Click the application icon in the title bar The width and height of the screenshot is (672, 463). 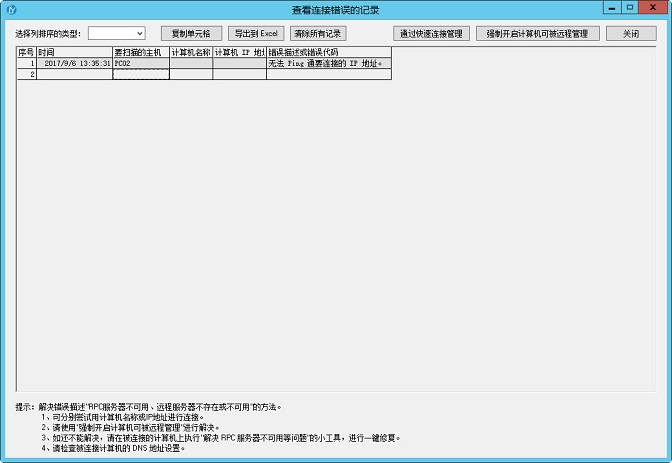pos(11,9)
